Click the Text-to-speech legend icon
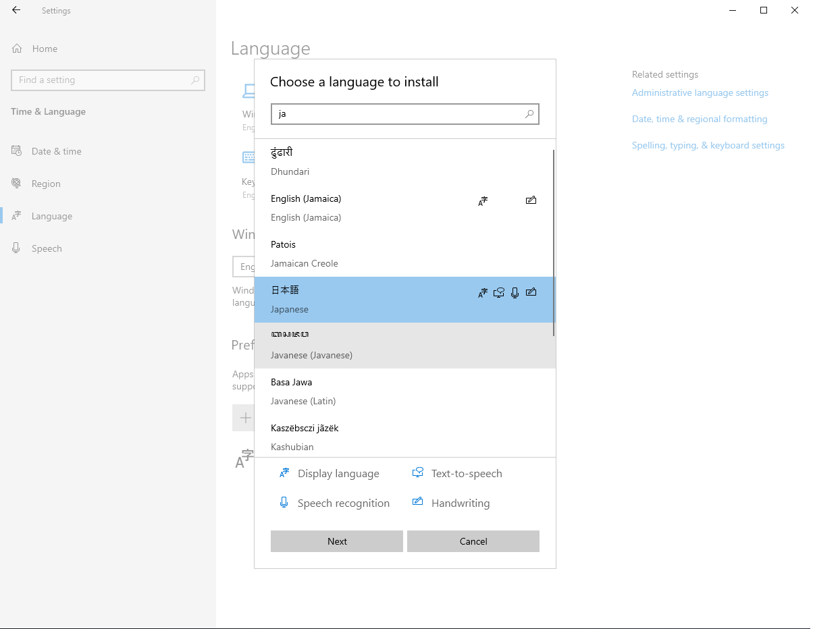 [x=418, y=473]
